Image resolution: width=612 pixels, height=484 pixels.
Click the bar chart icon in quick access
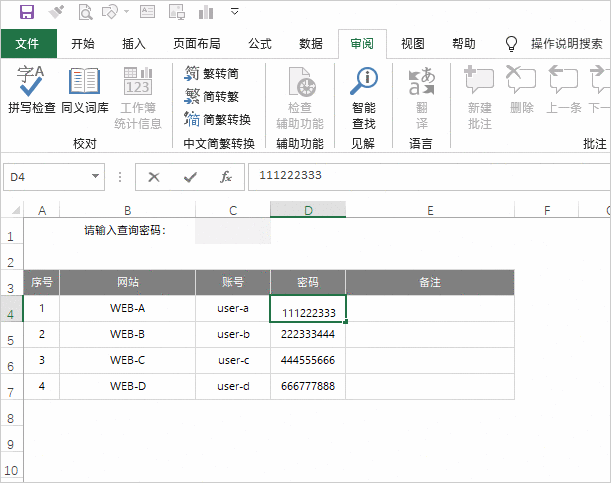206,12
